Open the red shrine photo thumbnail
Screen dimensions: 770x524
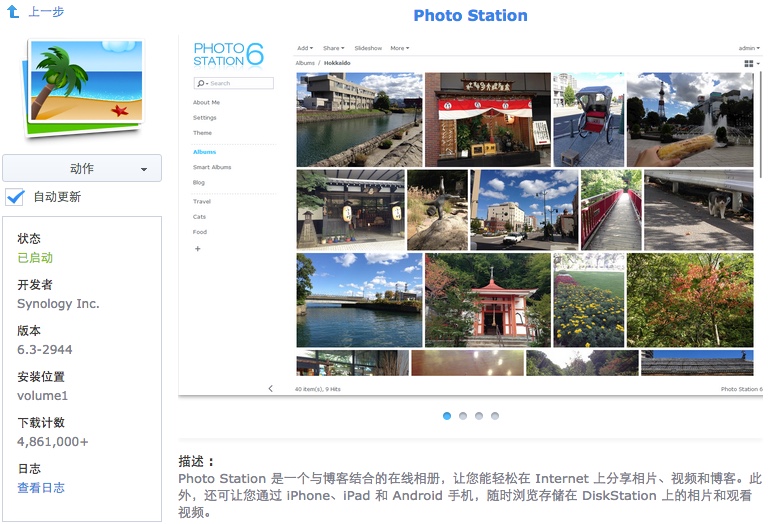point(487,300)
